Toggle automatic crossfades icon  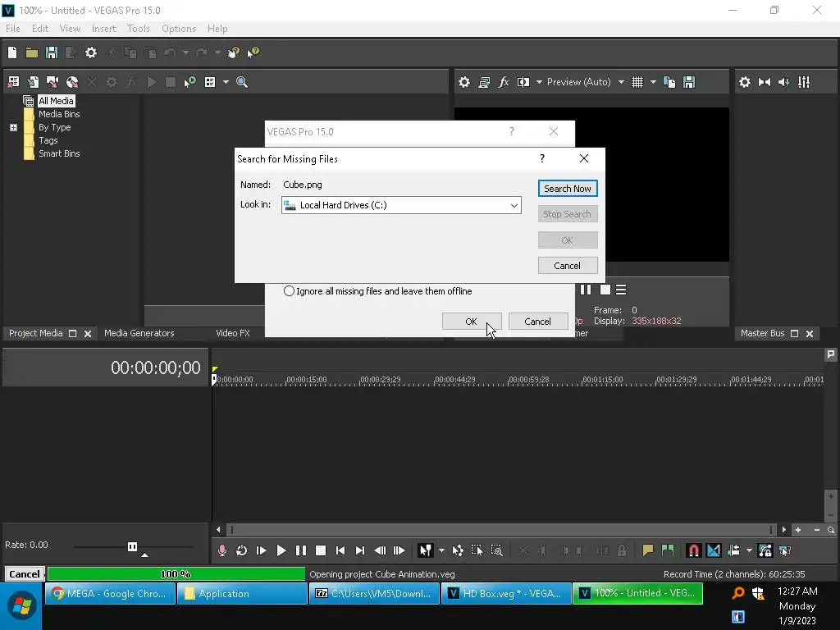(713, 550)
